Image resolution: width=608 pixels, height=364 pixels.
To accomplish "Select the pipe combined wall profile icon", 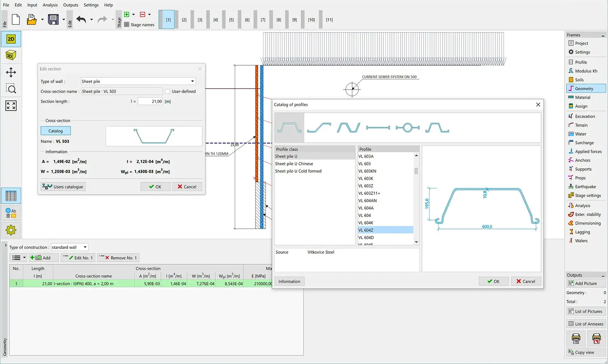I will [408, 128].
